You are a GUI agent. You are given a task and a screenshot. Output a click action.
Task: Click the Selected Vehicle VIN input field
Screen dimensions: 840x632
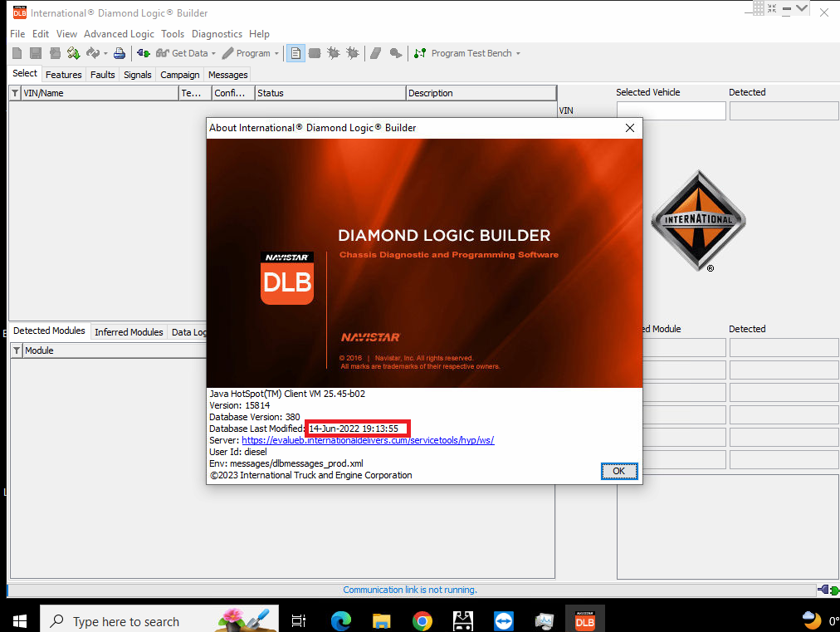click(671, 110)
